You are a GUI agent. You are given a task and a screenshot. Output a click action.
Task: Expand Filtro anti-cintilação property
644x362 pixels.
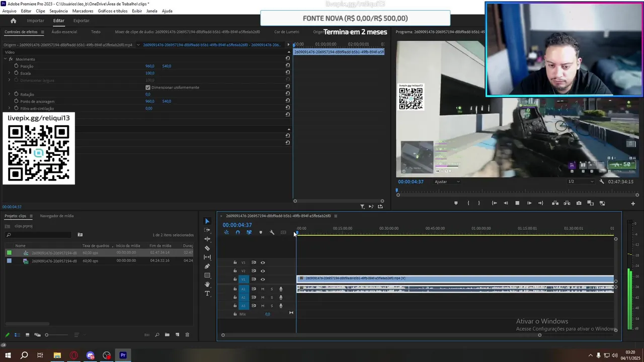[x=9, y=108]
